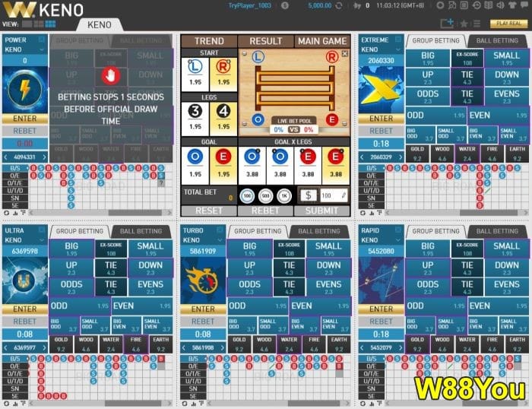Go to previous draw before 4094331
The height and width of the screenshot is (409, 532).
(6, 157)
